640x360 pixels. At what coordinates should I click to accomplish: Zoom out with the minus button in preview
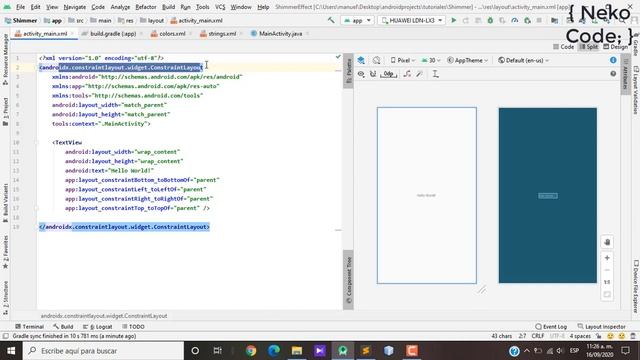click(x=607, y=270)
